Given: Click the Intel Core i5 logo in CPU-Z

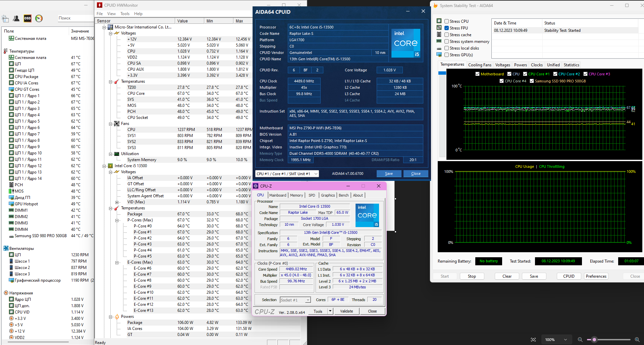Looking at the screenshot, I should (x=367, y=215).
